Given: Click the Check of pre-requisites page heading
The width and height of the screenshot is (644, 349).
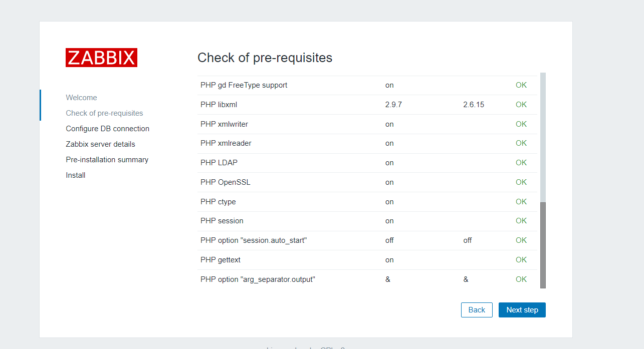Looking at the screenshot, I should coord(265,58).
